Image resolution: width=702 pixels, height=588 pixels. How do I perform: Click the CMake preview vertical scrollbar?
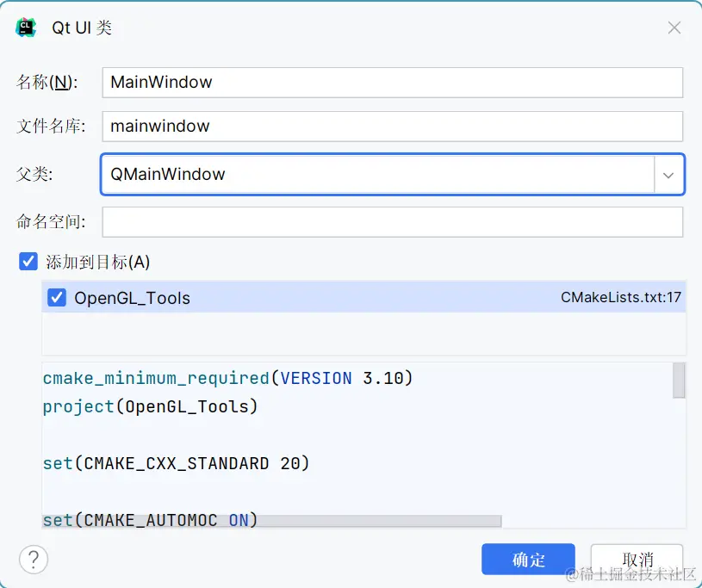pos(679,381)
